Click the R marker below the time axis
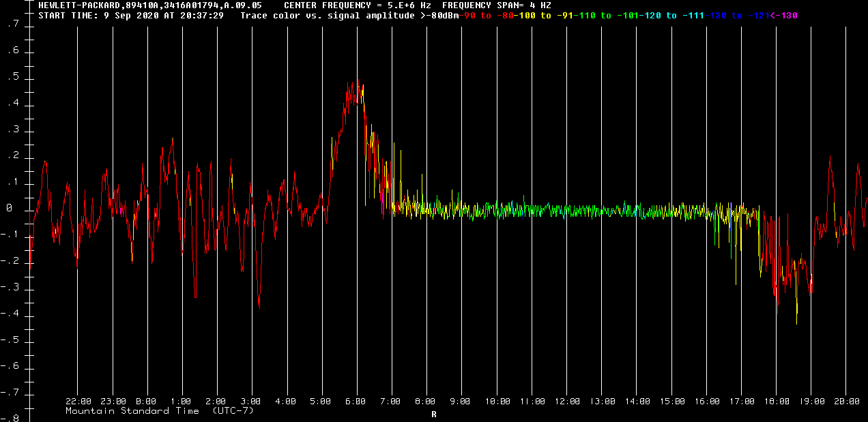 [x=434, y=414]
